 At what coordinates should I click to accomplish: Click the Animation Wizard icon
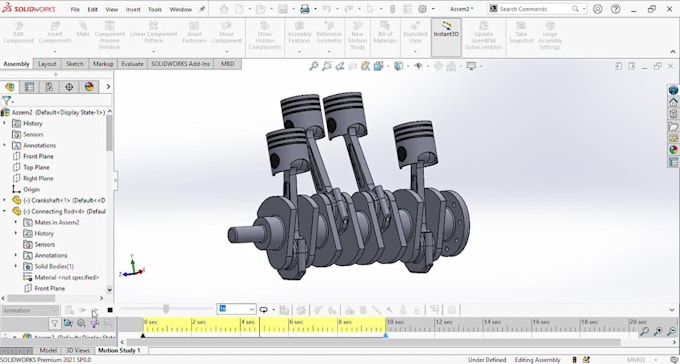click(x=301, y=310)
